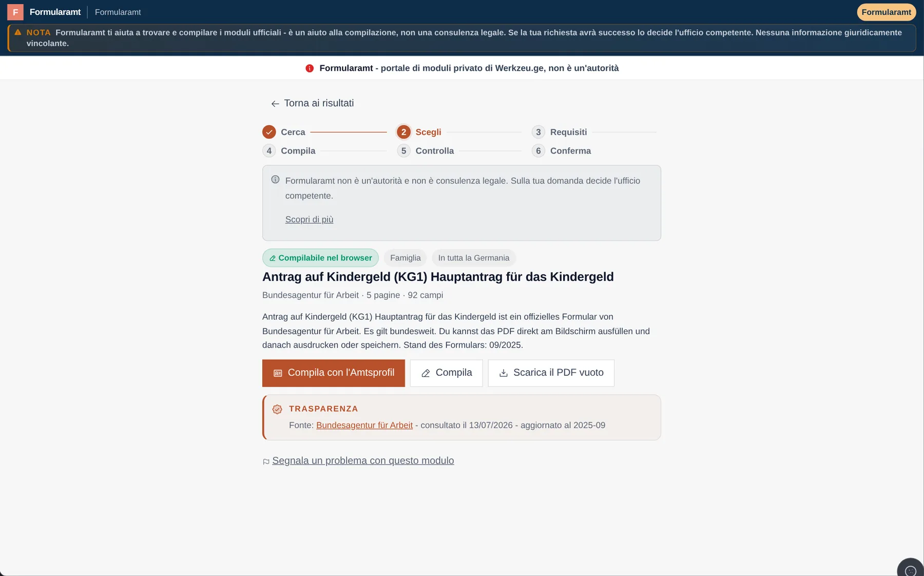924x576 pixels.
Task: Click Compila con l'Amtsprofil button
Action: pos(334,373)
